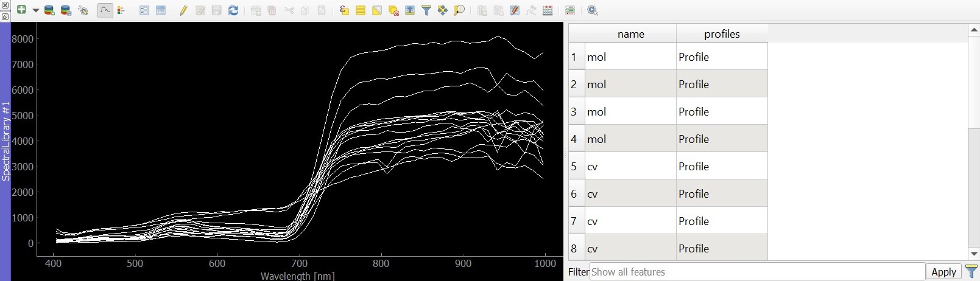The height and width of the screenshot is (281, 980).
Task: Toggle editing mode with the pencil icon
Action: [x=183, y=10]
